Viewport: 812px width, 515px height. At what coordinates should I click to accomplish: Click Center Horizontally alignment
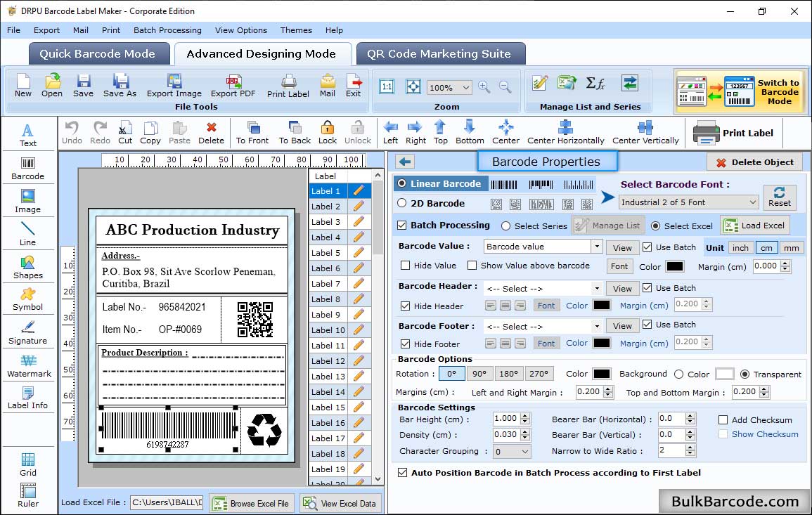click(565, 133)
